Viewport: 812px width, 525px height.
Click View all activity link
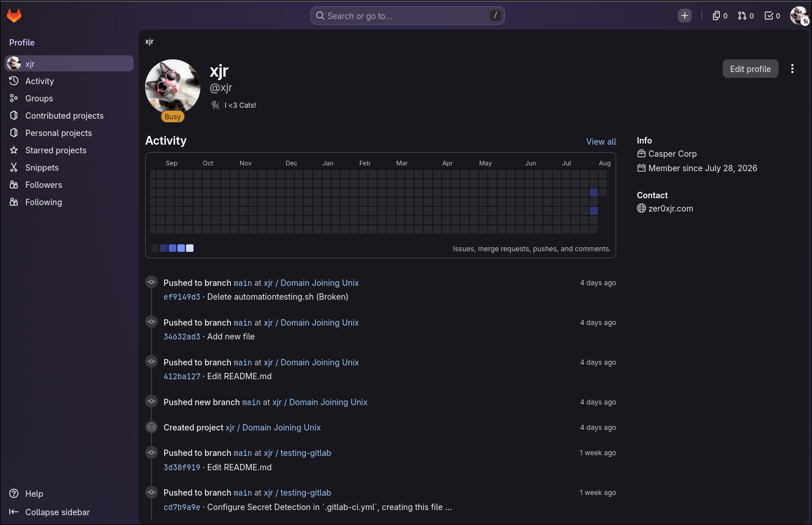[x=601, y=142]
